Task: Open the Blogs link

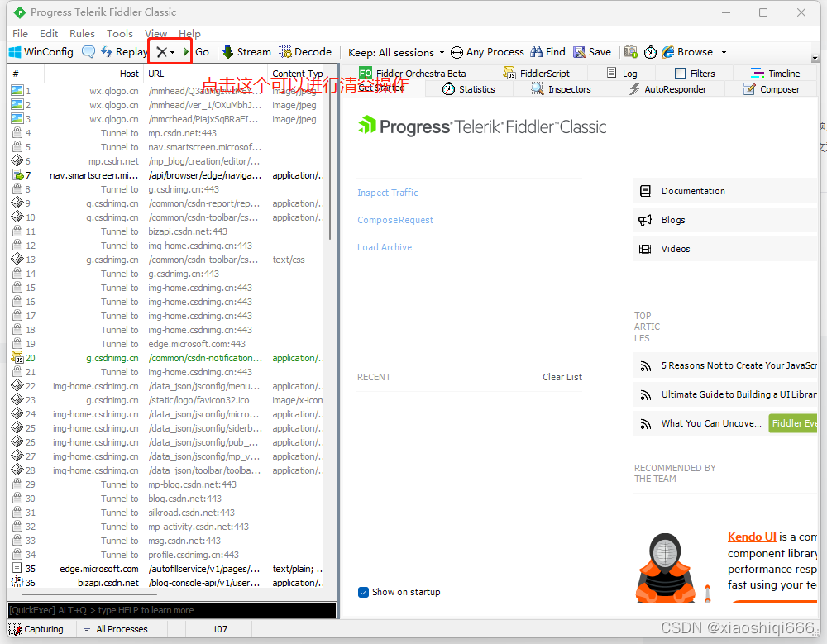Action: 724,220
